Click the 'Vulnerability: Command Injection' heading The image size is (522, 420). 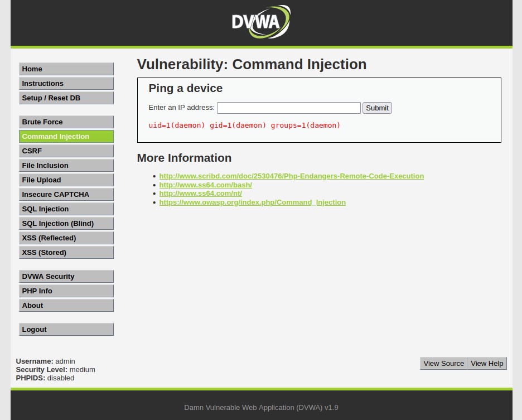point(252,64)
